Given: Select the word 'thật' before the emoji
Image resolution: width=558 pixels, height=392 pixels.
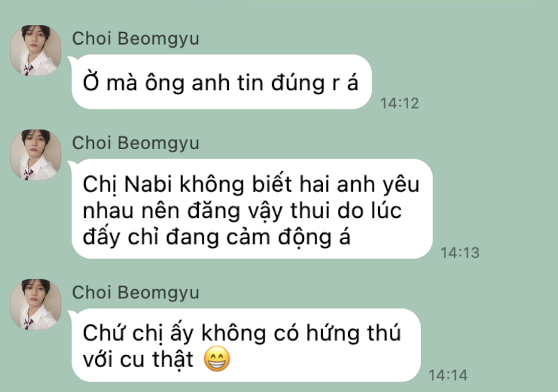Looking at the screenshot, I should 173,359.
